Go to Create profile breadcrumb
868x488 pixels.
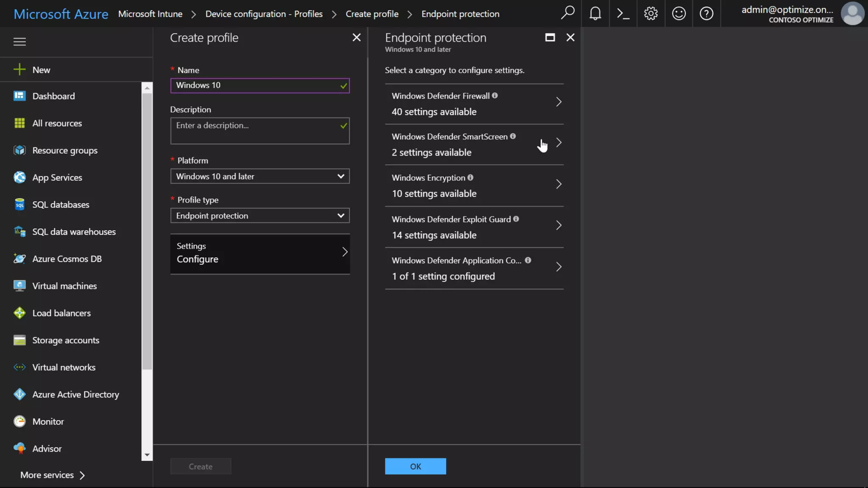point(372,14)
